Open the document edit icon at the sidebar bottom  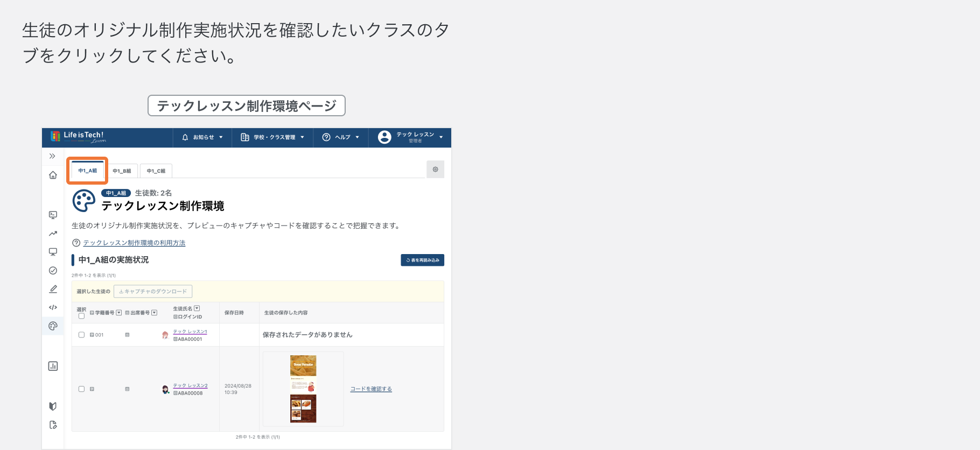point(53,425)
